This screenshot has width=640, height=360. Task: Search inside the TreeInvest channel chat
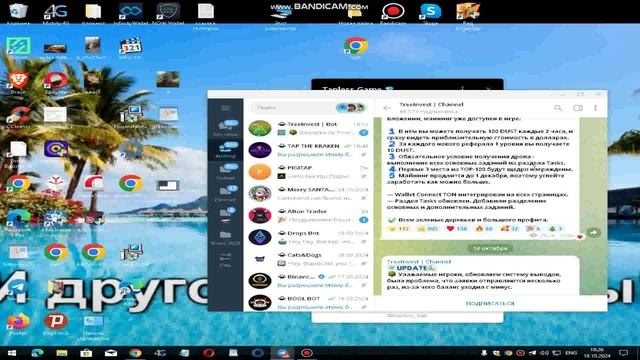(x=558, y=108)
